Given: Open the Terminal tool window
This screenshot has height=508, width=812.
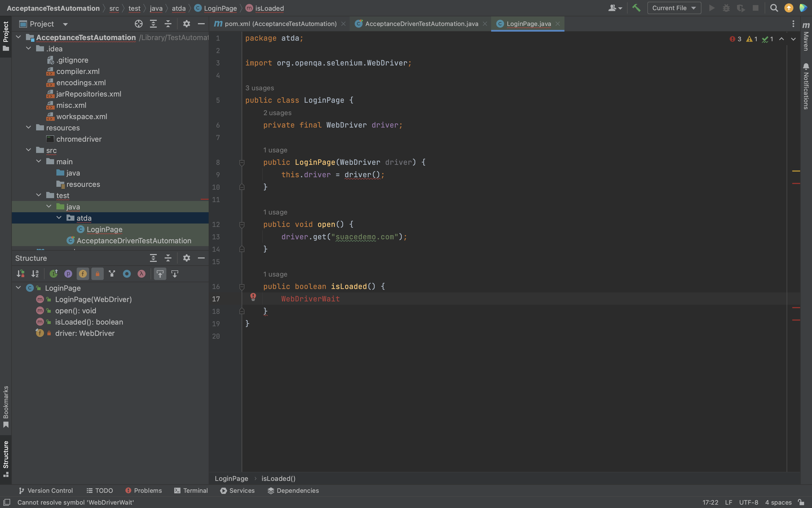Looking at the screenshot, I should 191,491.
